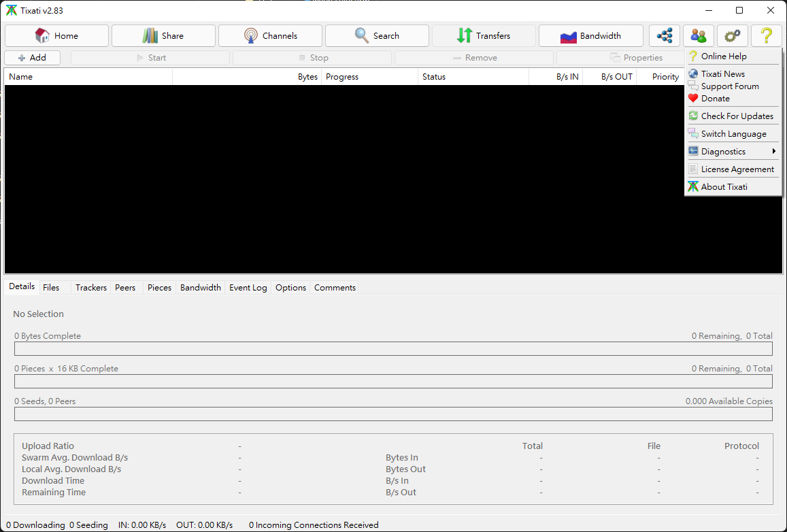The height and width of the screenshot is (532, 787).
Task: Click the Upload Ratio label
Action: pos(48,446)
